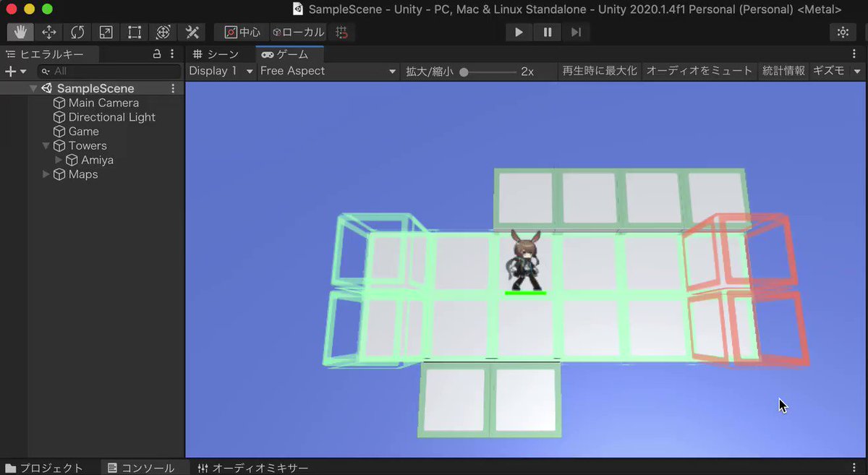Select the Scale tool
This screenshot has width=868, height=475.
(106, 32)
